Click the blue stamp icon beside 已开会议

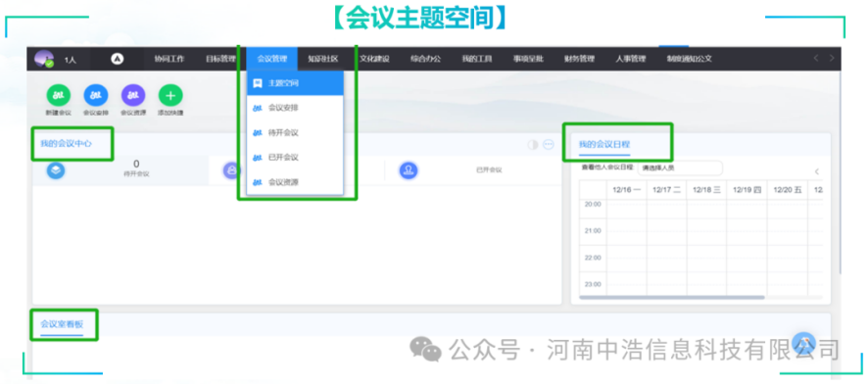tap(408, 170)
